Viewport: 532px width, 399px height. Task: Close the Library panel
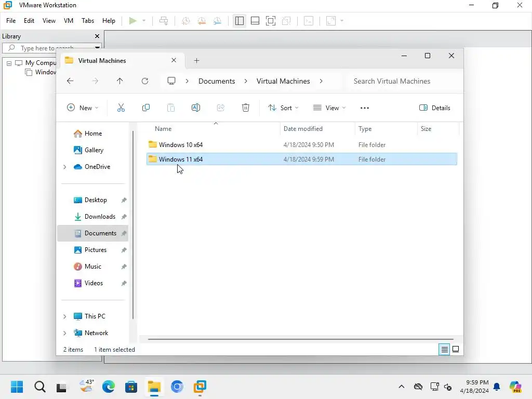coord(97,36)
